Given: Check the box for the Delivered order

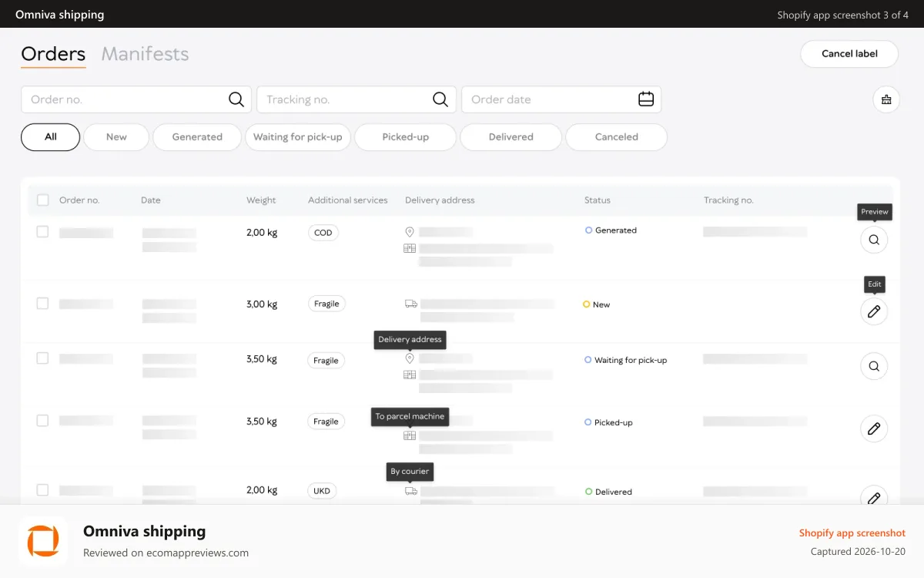Looking at the screenshot, I should click(43, 490).
